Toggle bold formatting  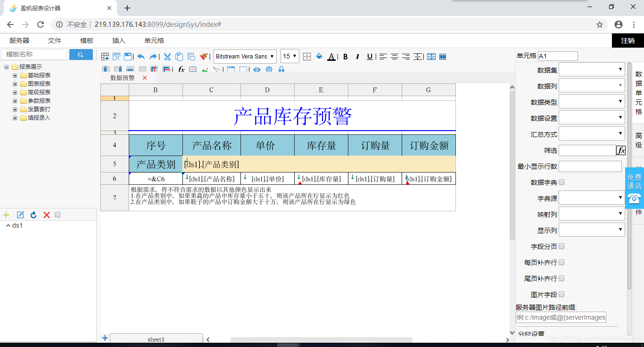click(345, 57)
